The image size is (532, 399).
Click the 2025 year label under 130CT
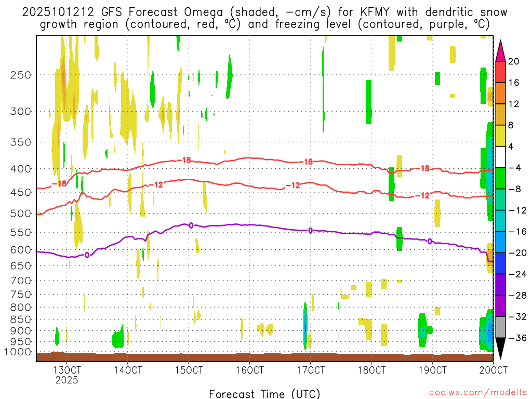[x=67, y=380]
